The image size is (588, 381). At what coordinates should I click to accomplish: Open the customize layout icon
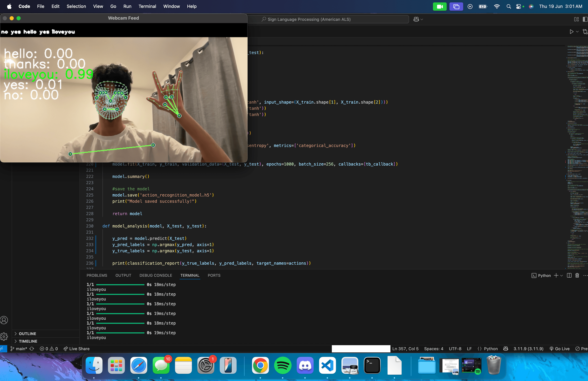pos(576,19)
